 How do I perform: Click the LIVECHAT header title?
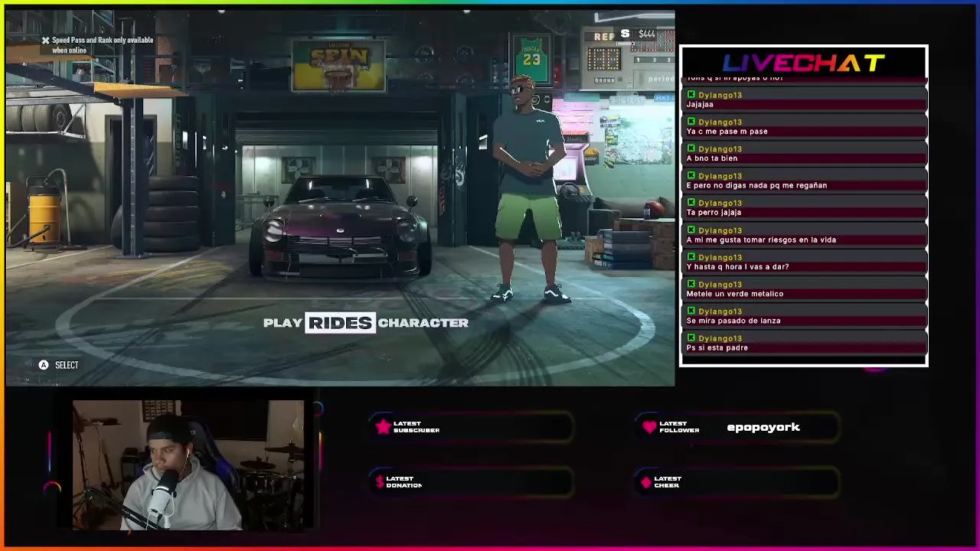[x=803, y=64]
